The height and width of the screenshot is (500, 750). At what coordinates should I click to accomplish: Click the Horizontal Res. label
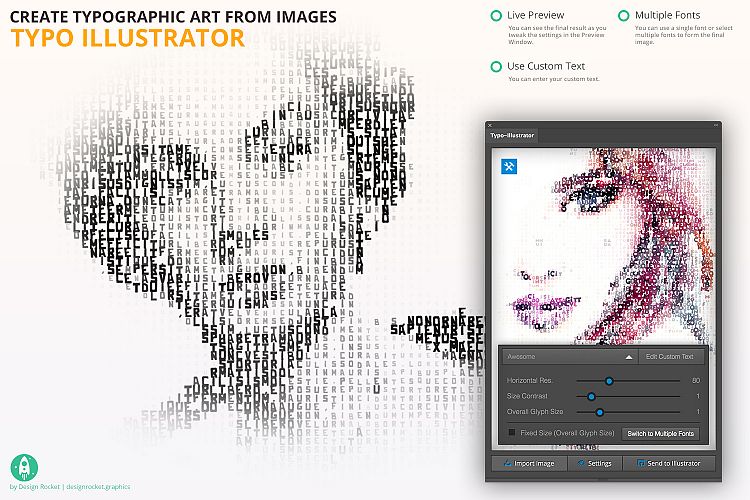point(529,381)
